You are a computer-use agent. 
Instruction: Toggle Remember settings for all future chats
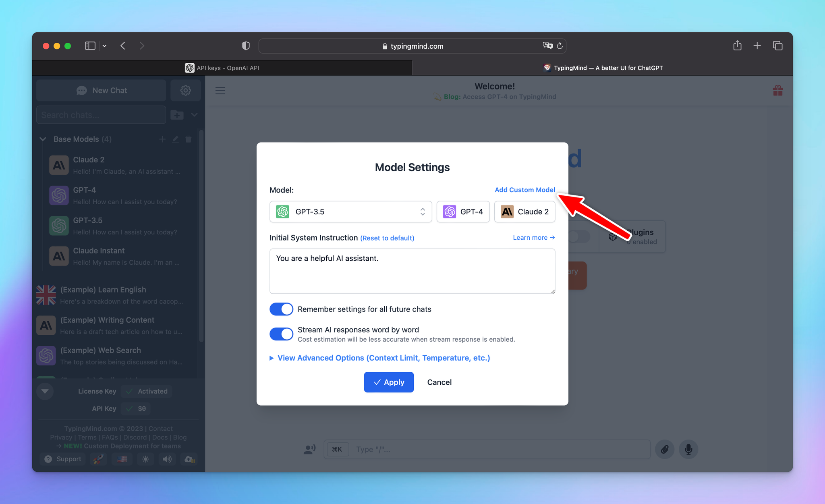[x=281, y=309]
